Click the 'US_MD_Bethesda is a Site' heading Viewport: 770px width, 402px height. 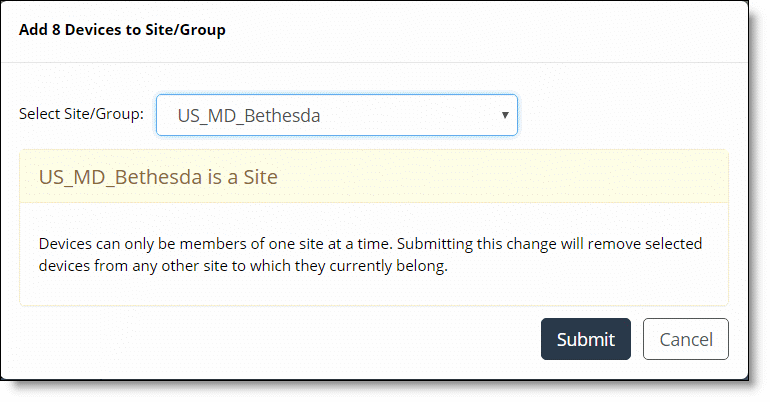coord(158,177)
